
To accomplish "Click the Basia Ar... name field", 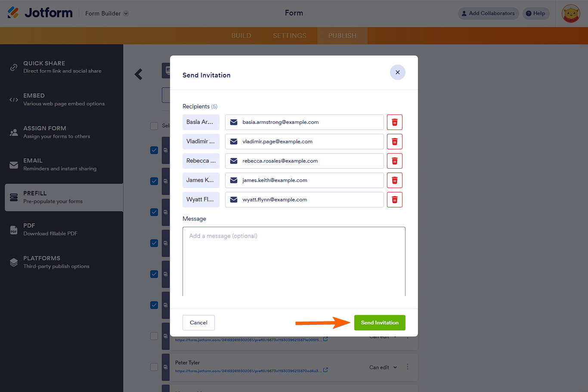I will coord(201,122).
